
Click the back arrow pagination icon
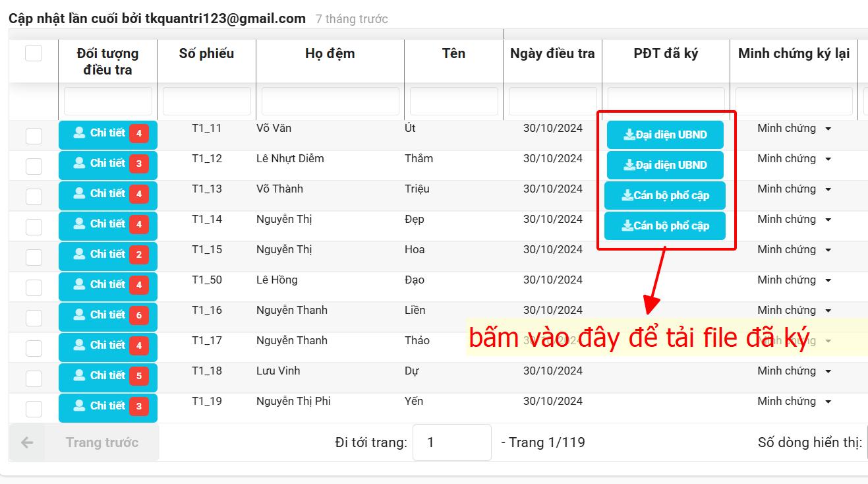pyautogui.click(x=27, y=442)
